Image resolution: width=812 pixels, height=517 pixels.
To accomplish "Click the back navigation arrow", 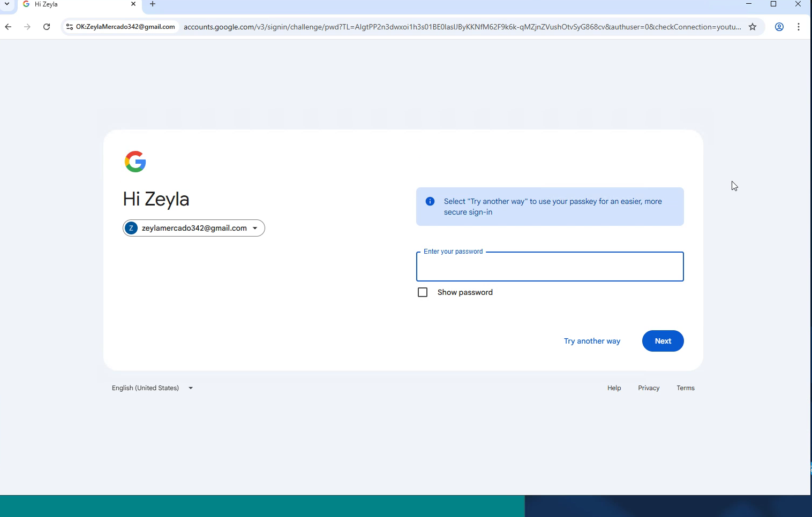I will coord(8,27).
